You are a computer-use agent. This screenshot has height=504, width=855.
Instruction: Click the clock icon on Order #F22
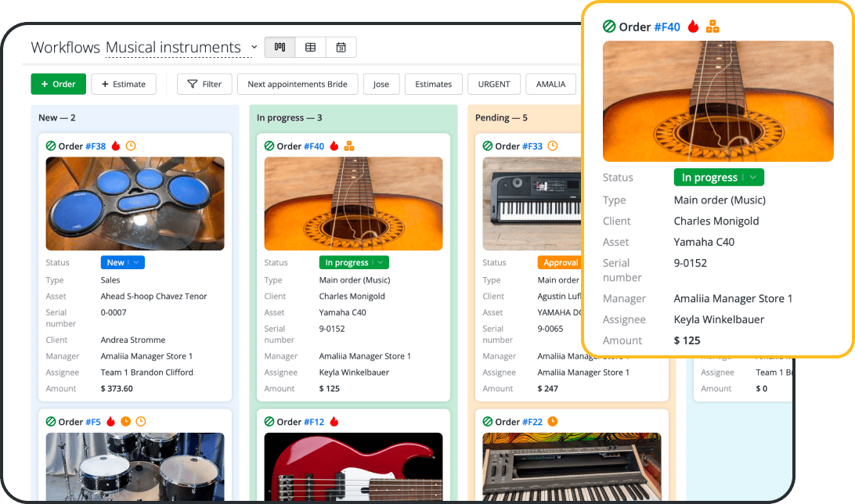[x=552, y=422]
